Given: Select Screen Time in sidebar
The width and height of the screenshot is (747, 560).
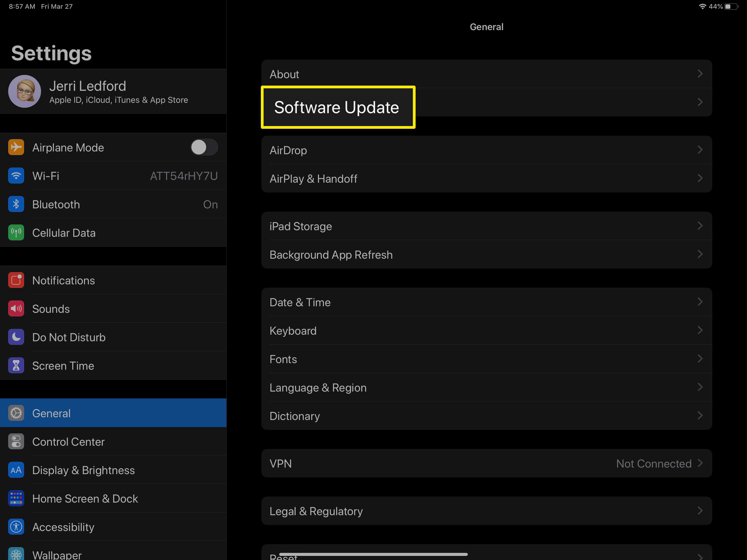Looking at the screenshot, I should (113, 366).
